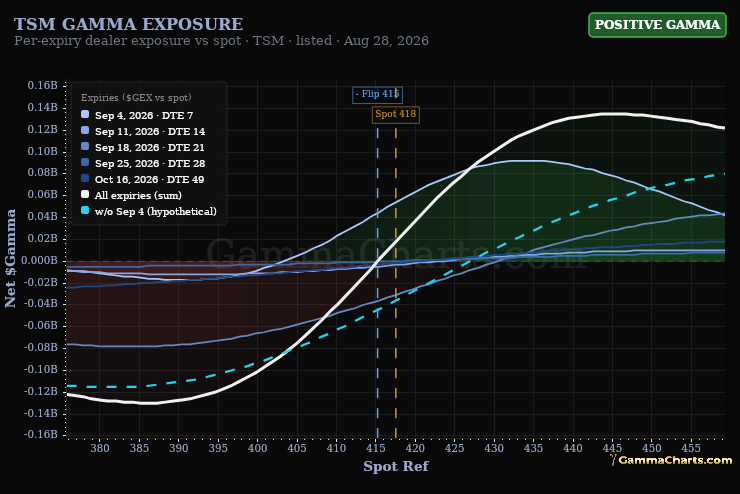Select the All expiries (sum) legend label
Screen dimensions: 740x494
(138, 195)
